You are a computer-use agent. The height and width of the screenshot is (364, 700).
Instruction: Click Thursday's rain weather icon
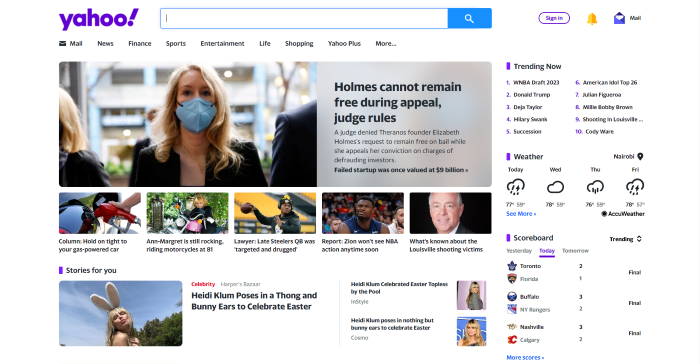pyautogui.click(x=595, y=187)
